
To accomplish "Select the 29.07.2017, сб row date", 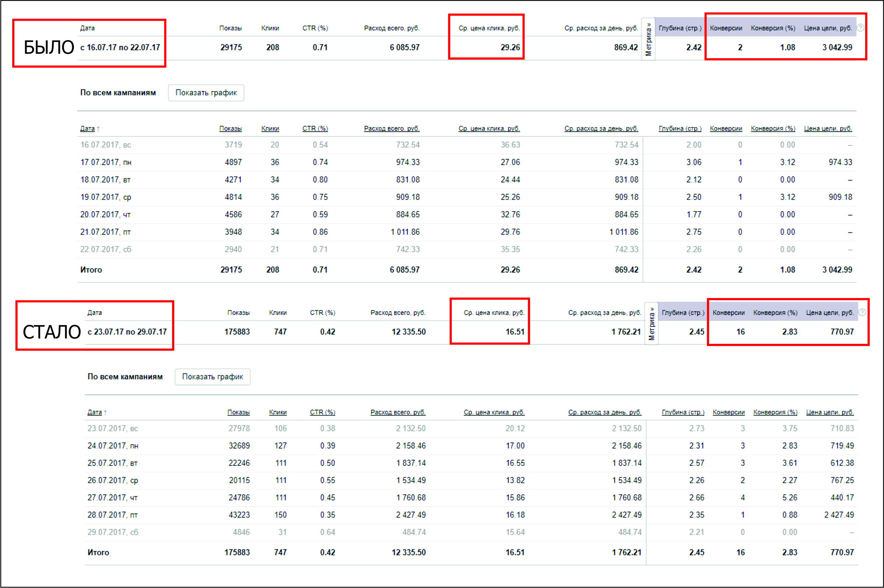I will [113, 532].
